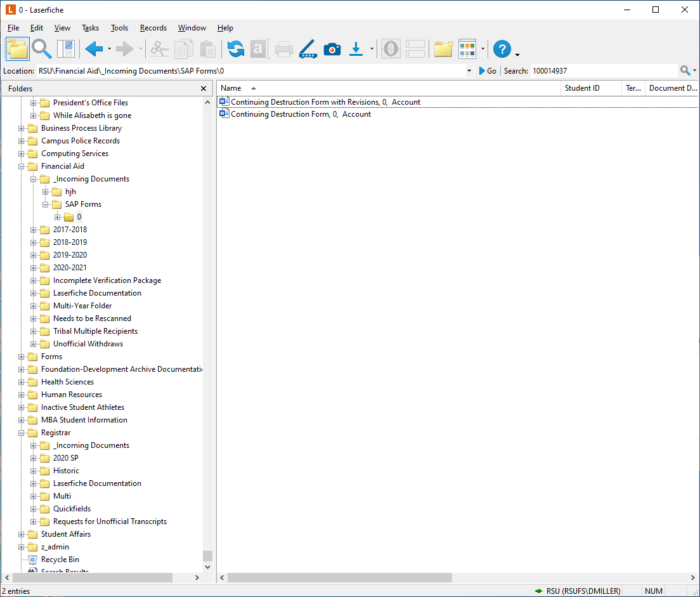Viewport: 700px width, 597px height.
Task: Open the Recycle Bin in folder tree
Action: click(60, 560)
